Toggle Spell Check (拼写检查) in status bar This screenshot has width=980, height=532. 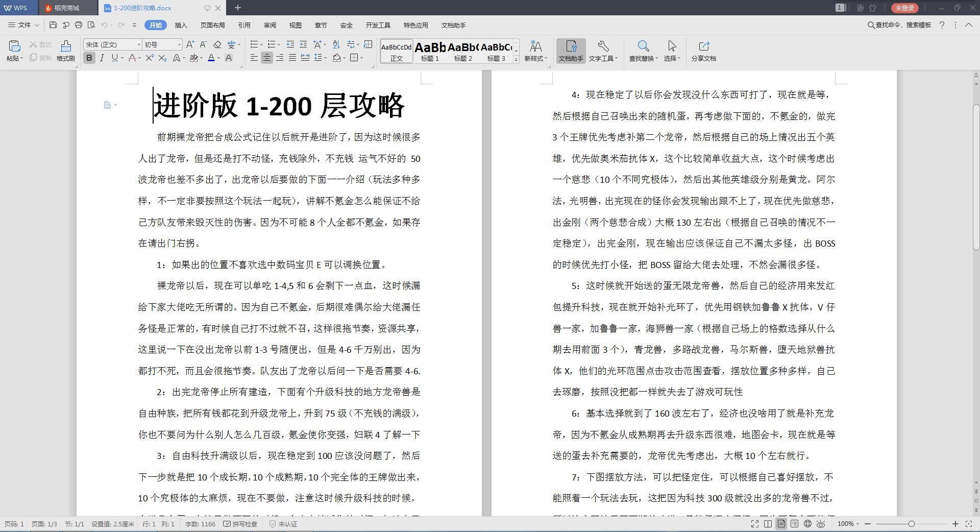(240, 524)
